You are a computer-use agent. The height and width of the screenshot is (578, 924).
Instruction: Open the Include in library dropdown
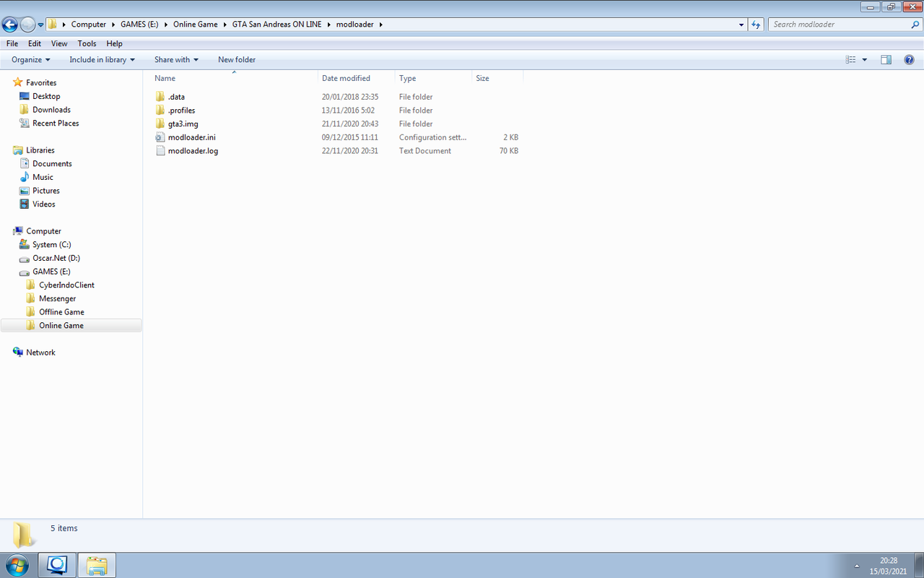102,60
